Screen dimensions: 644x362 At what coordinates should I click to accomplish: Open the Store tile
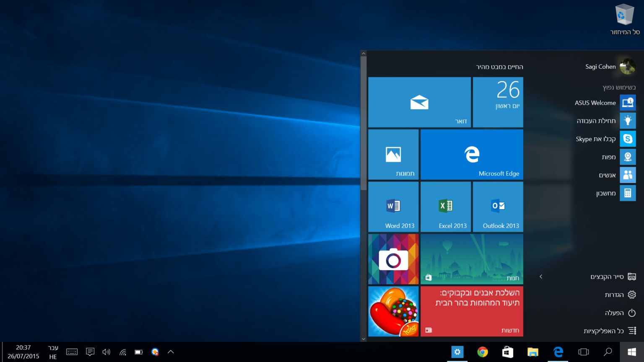point(472,259)
